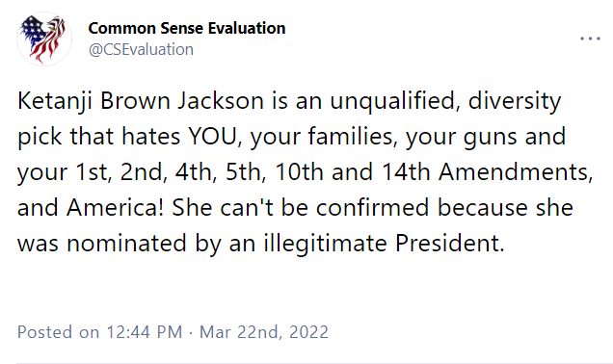Click the divider line below the timestamp
Viewport: 613px width, 364px height.
pos(306,363)
